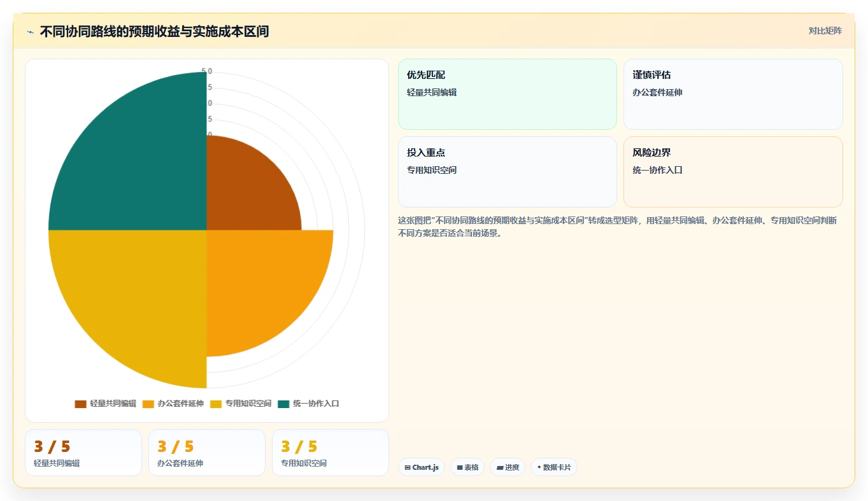Click the 数据卡片 tag chip

coord(554,467)
